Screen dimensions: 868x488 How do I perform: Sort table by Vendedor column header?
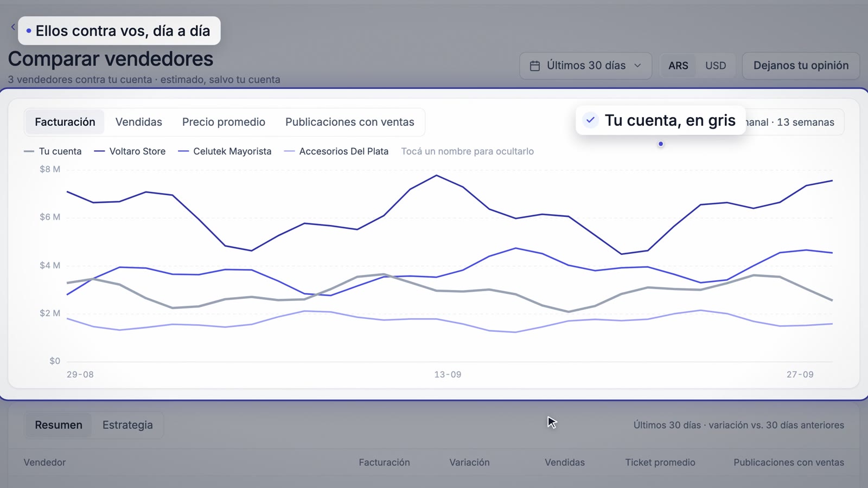tap(44, 463)
